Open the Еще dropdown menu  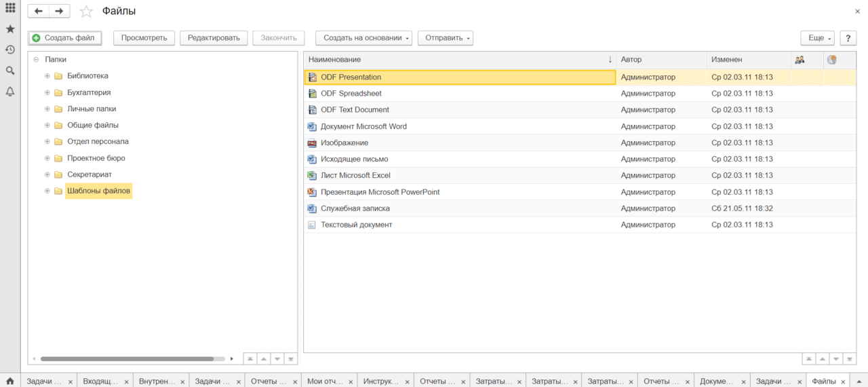[x=817, y=38]
